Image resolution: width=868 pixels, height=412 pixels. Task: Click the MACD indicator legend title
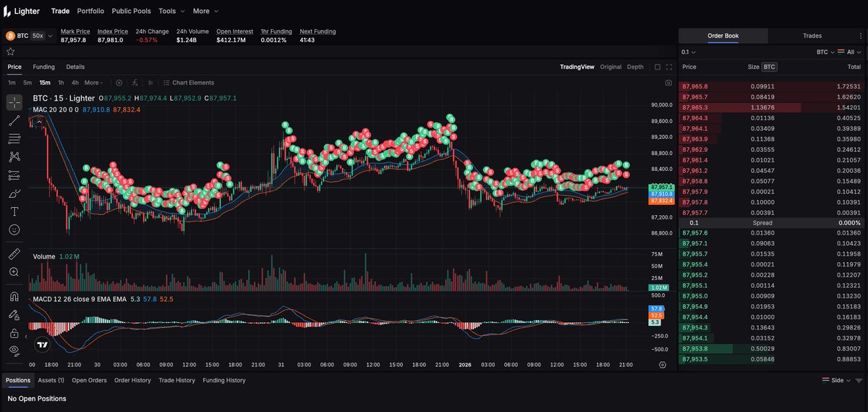(80, 298)
